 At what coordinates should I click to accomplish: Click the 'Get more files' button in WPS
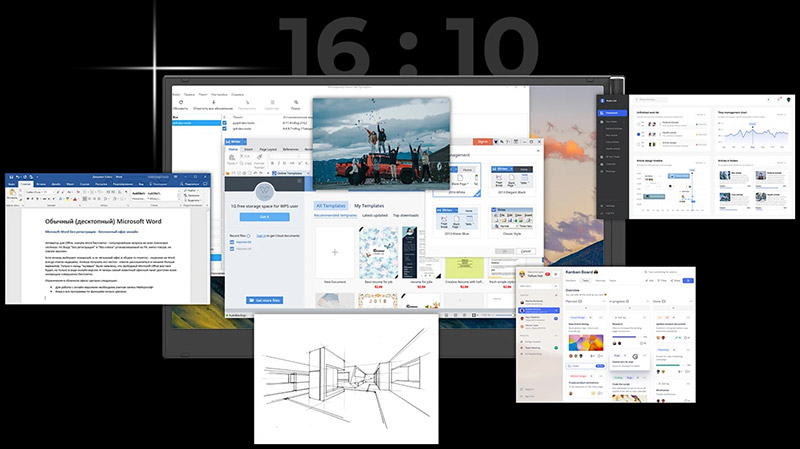[265, 301]
